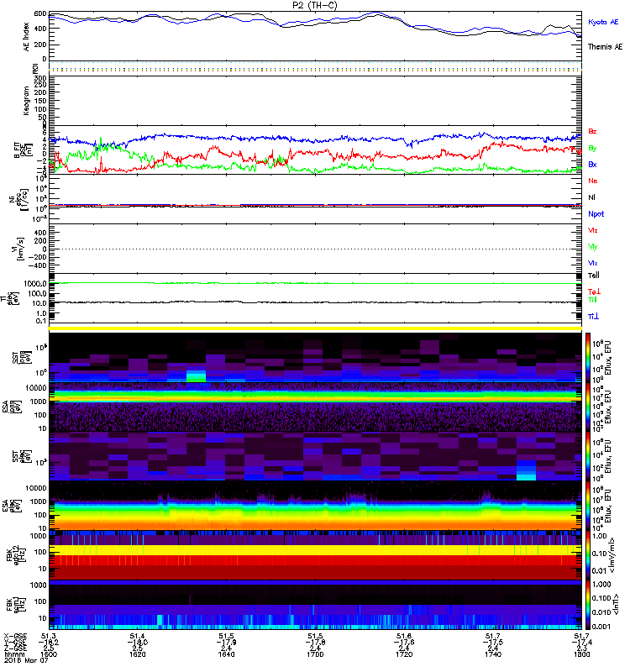Select the black Ni legend label
Image resolution: width=630 pixels, height=672 pixels.
click(592, 197)
